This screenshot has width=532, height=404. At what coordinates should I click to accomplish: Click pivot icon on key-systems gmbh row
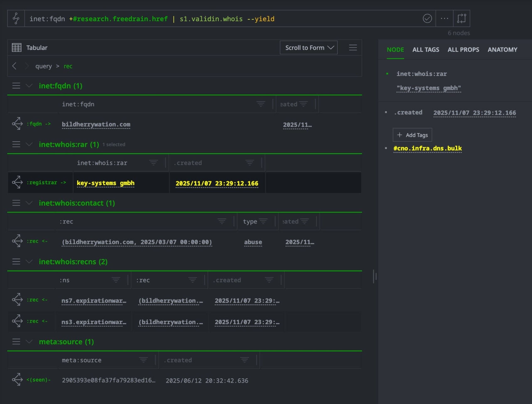pyautogui.click(x=17, y=182)
